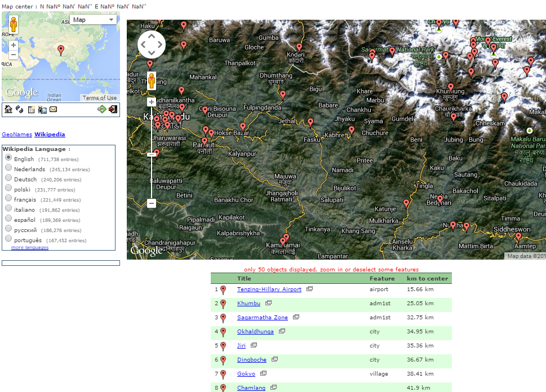Viewport: 546px width, 392px height.
Task: Open popup icon next to Dingboche
Action: click(275, 359)
